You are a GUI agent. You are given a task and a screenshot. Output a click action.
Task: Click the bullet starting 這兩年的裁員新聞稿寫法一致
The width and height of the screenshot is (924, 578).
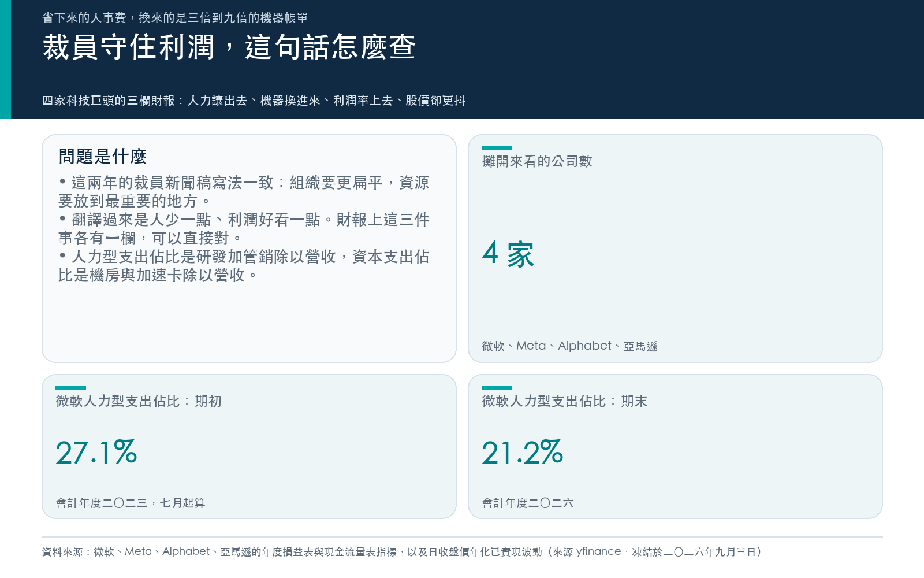coord(244,192)
